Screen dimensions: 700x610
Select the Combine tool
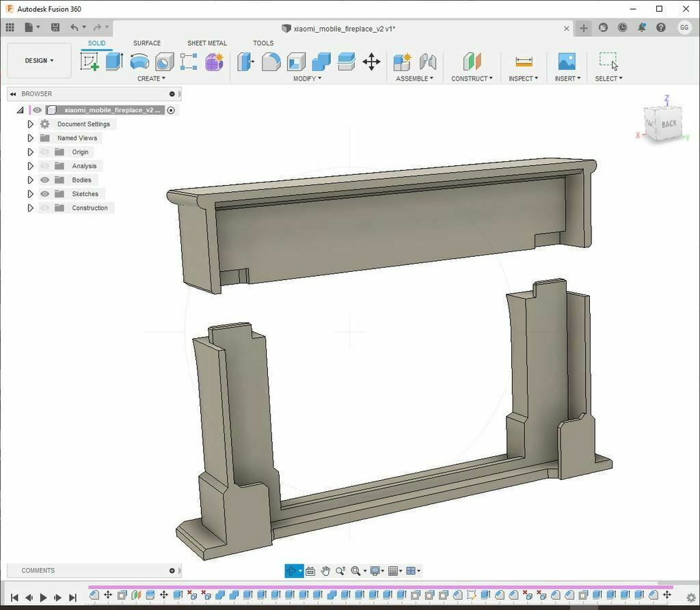[321, 61]
